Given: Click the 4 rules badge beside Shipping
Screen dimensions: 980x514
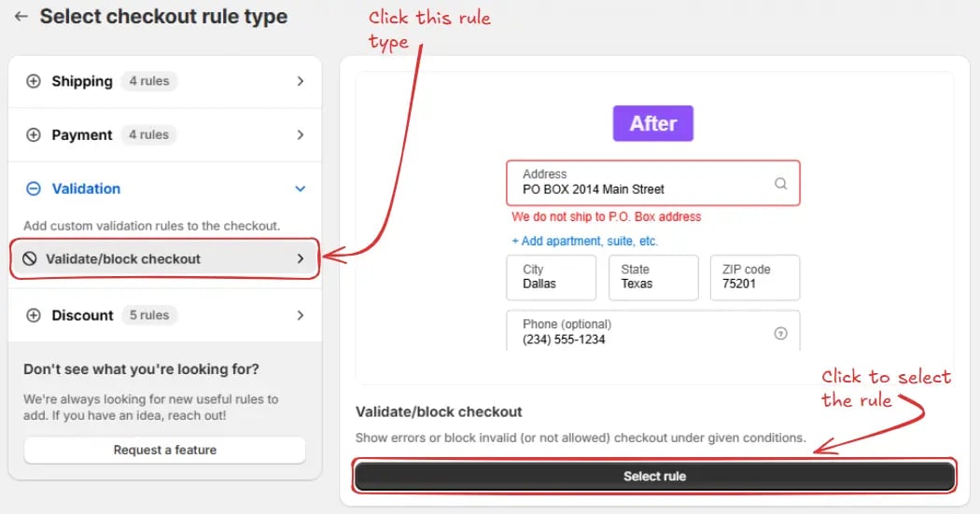Looking at the screenshot, I should [x=149, y=81].
